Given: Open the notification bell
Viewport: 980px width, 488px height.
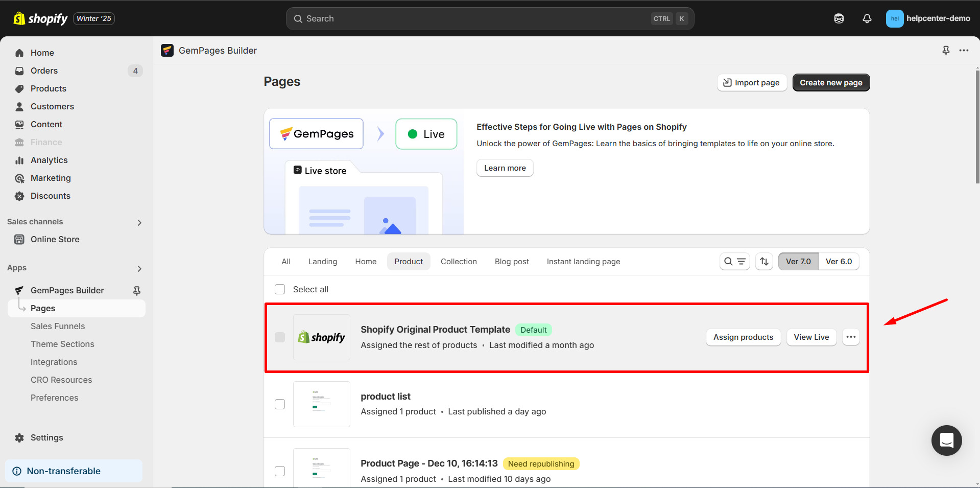Looking at the screenshot, I should pyautogui.click(x=867, y=18).
